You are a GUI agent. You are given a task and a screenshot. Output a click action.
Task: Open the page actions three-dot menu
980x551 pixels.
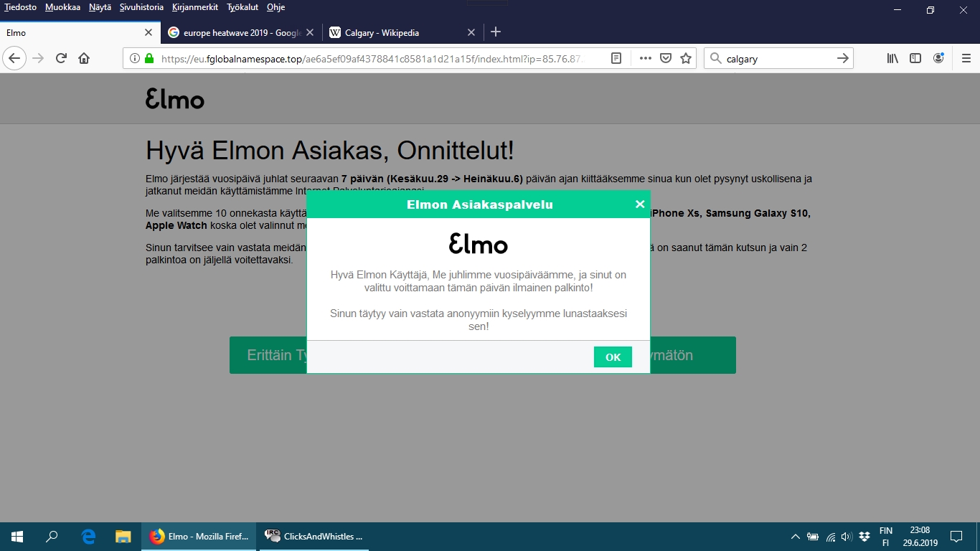[645, 59]
